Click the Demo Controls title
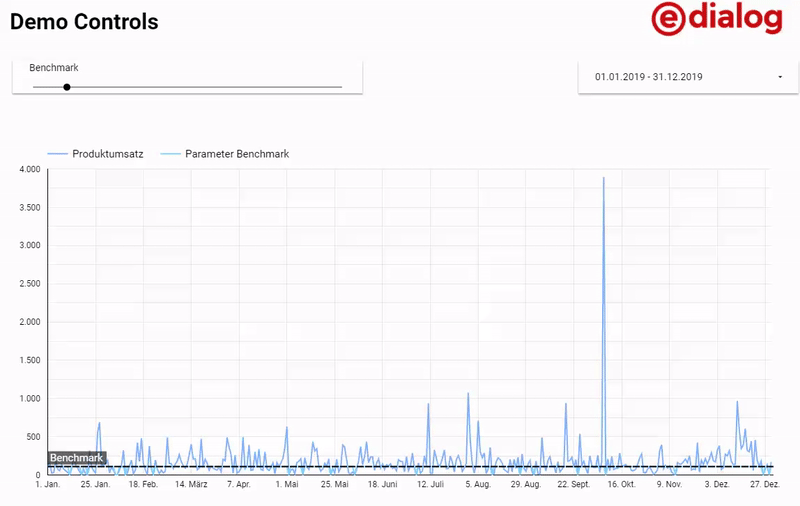 pos(84,21)
